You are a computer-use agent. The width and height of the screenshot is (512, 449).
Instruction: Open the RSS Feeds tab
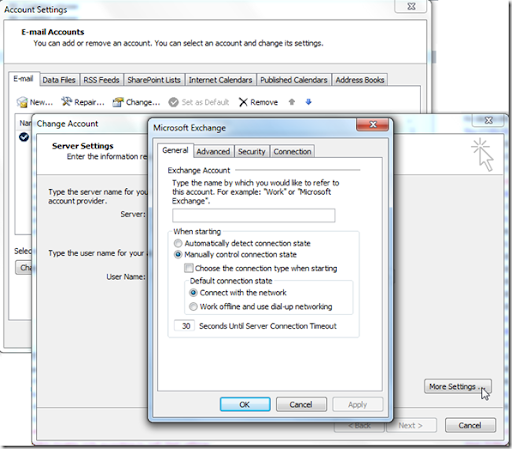[101, 80]
